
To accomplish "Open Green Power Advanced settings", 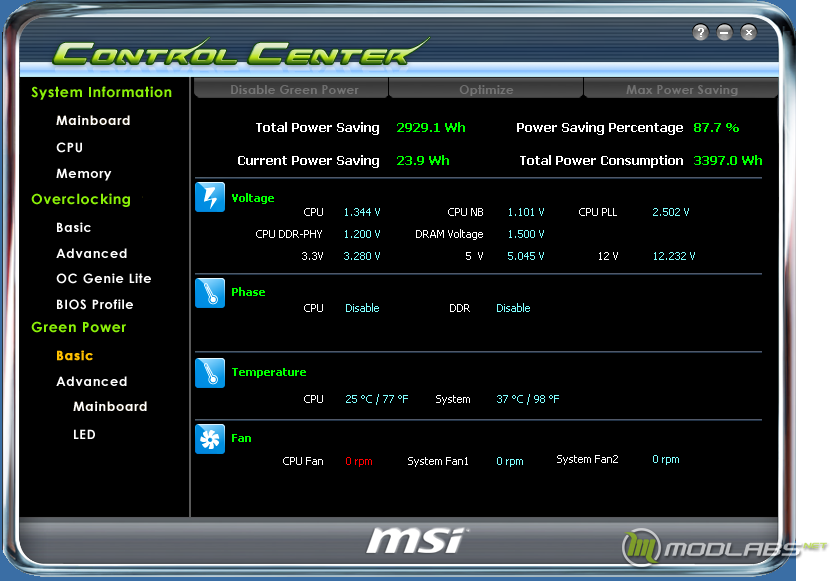I will (92, 381).
